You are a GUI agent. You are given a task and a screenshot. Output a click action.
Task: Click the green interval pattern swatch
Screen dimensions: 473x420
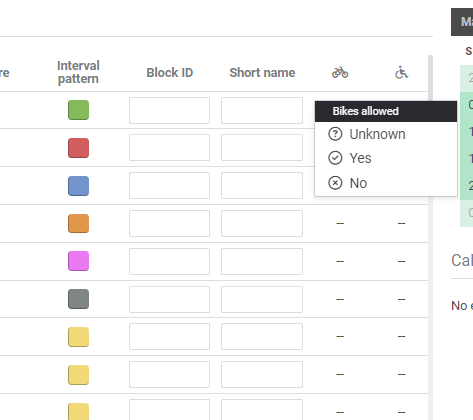click(x=78, y=110)
